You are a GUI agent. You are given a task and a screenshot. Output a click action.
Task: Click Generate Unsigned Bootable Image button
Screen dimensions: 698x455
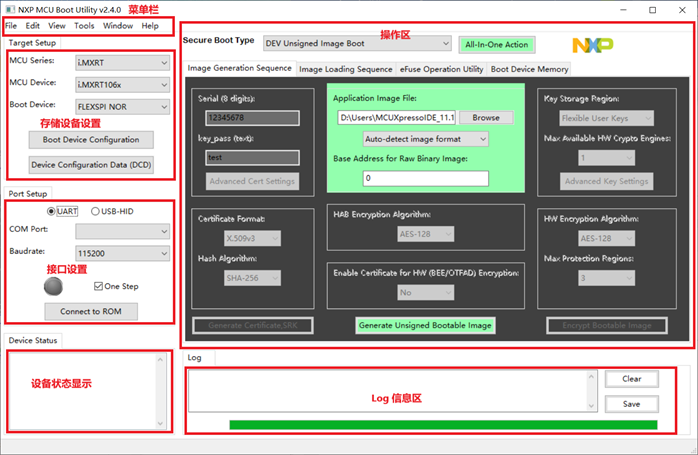[x=425, y=325]
